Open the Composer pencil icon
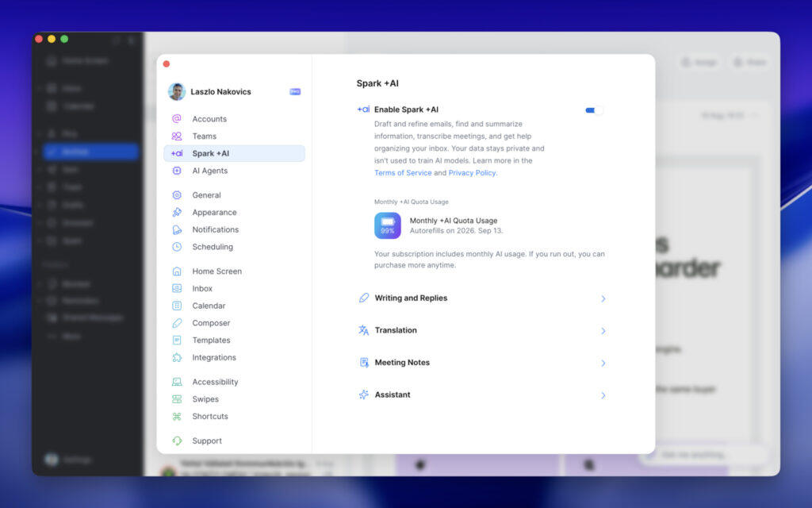 pos(177,323)
